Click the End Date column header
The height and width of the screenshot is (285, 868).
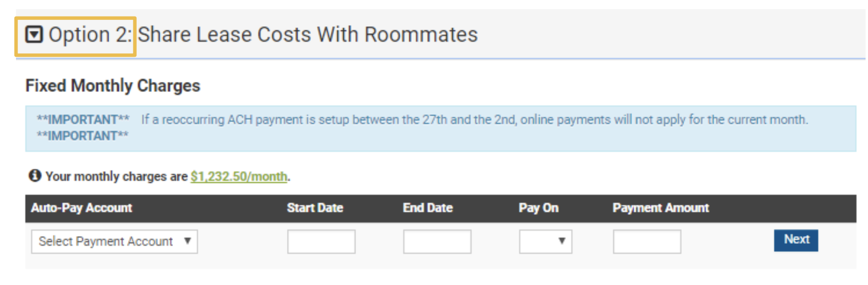click(428, 208)
